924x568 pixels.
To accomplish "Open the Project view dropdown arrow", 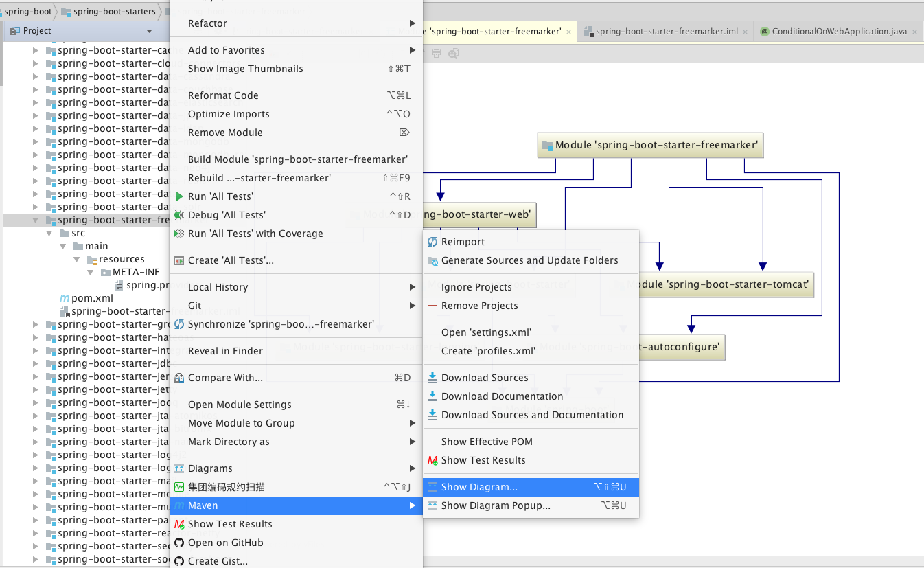I will pyautogui.click(x=149, y=32).
